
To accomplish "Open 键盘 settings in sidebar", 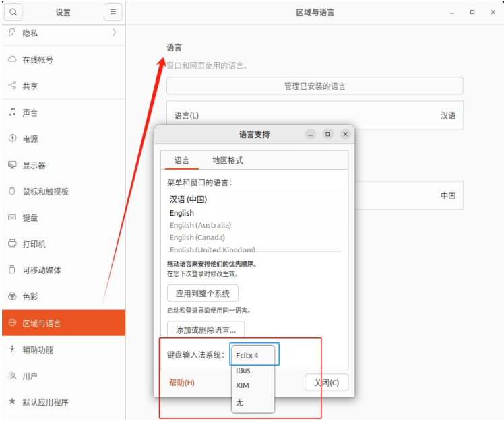I will point(63,218).
